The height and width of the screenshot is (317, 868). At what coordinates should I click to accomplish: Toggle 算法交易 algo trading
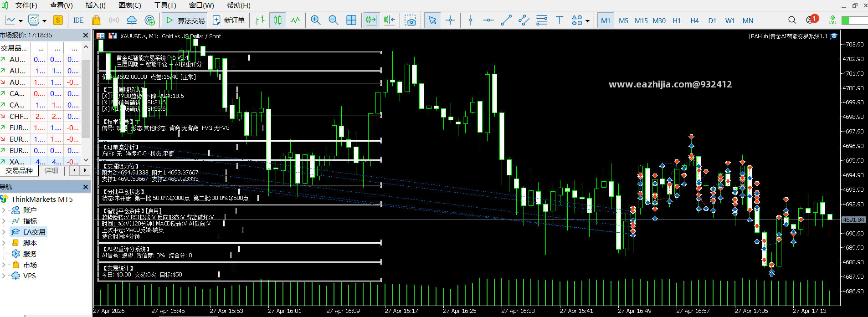(x=185, y=20)
